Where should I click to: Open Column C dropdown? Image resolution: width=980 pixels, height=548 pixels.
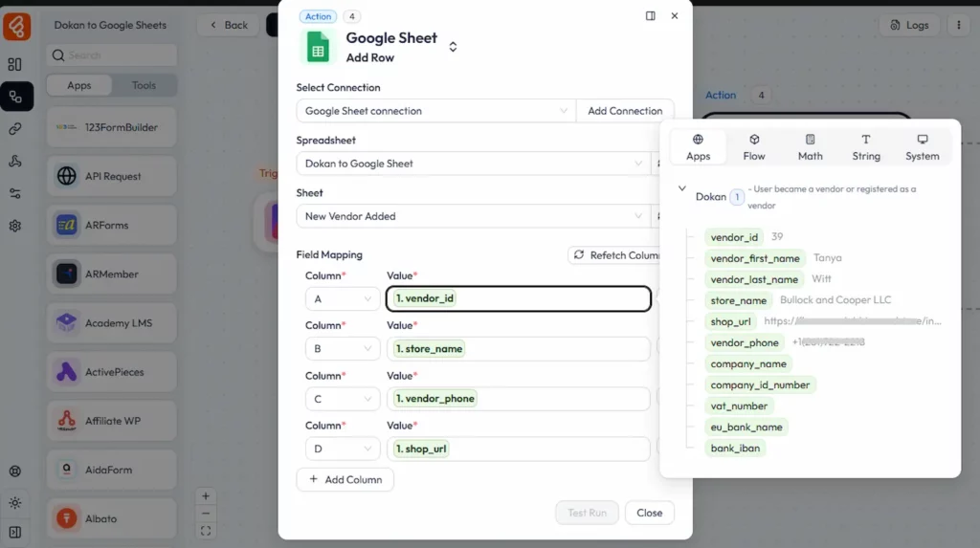pyautogui.click(x=343, y=399)
